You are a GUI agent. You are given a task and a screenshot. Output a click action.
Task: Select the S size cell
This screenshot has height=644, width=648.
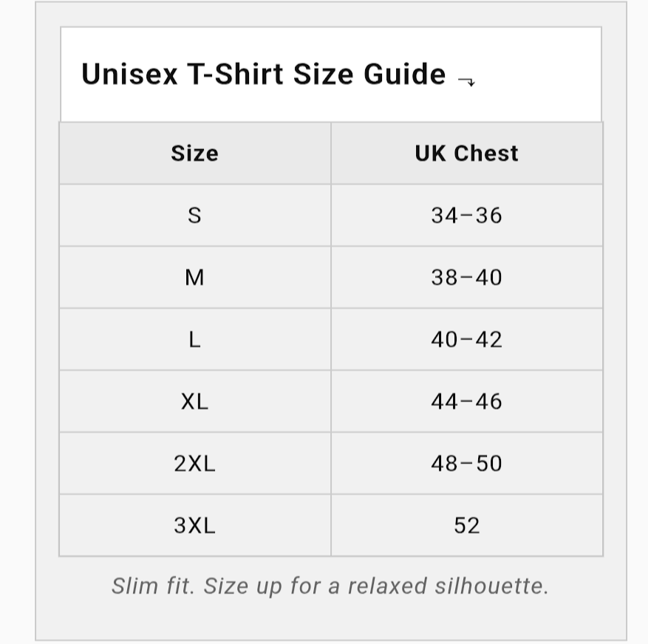point(194,215)
